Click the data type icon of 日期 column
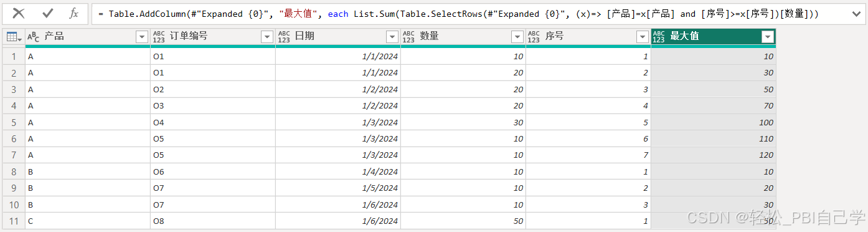This screenshot has width=868, height=232. (284, 37)
